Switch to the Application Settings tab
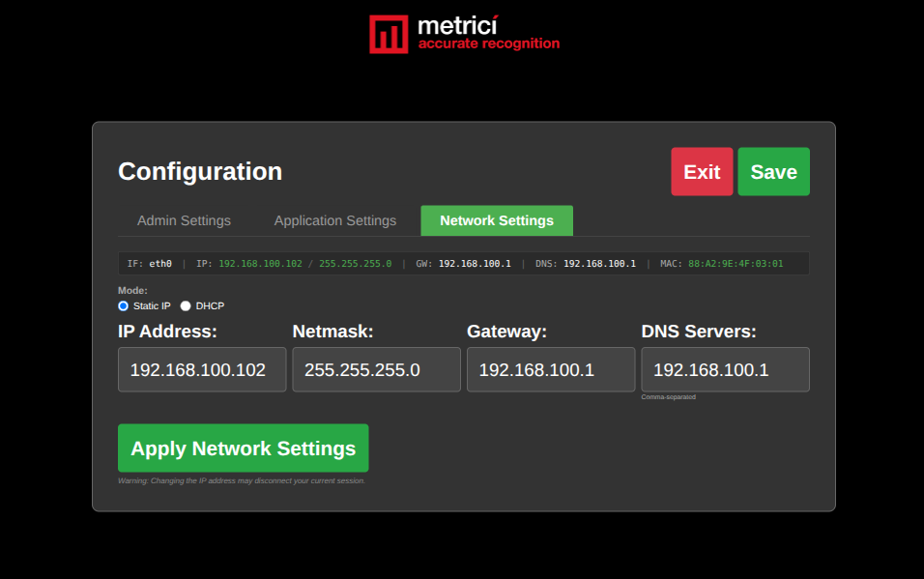 pos(335,220)
